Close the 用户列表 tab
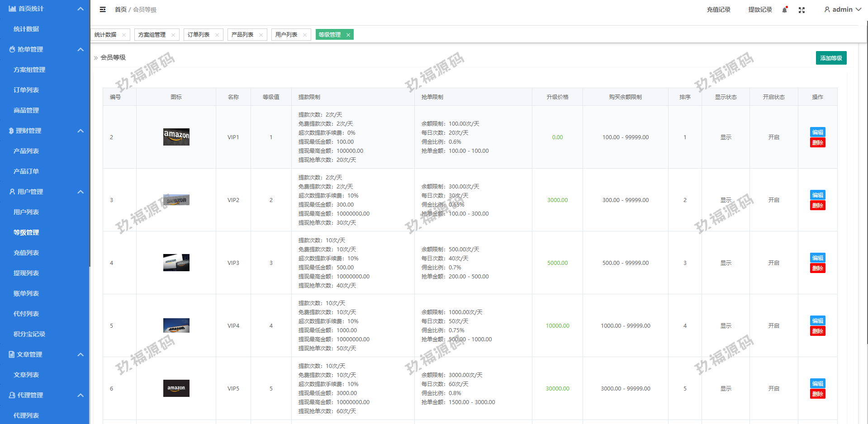The image size is (868, 424). (x=305, y=35)
